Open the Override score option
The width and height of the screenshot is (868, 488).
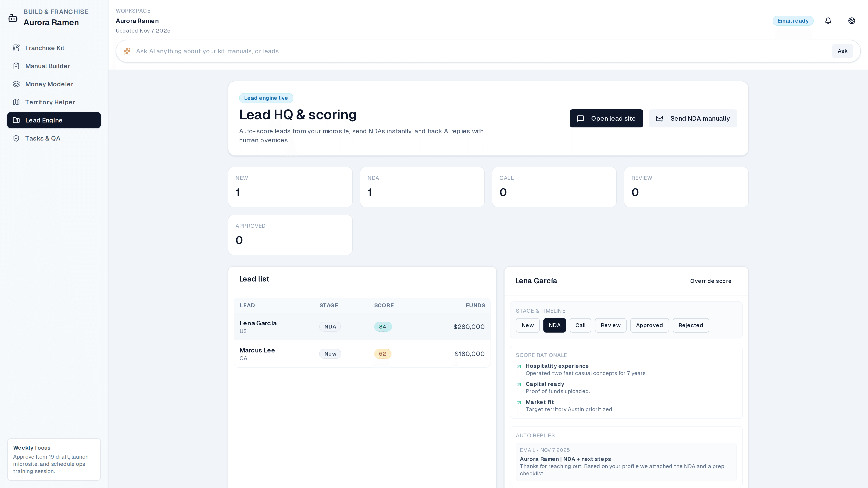pos(711,281)
